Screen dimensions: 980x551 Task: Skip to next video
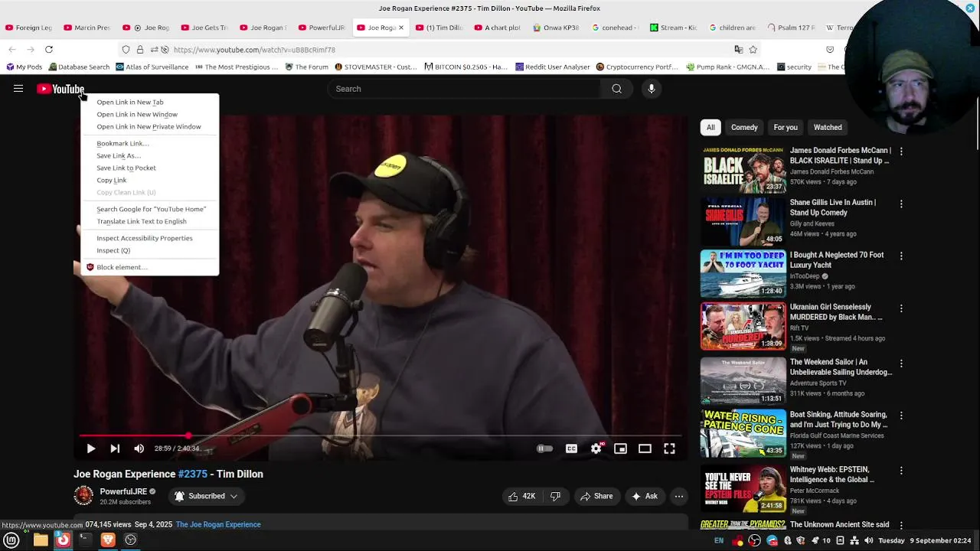pos(115,448)
